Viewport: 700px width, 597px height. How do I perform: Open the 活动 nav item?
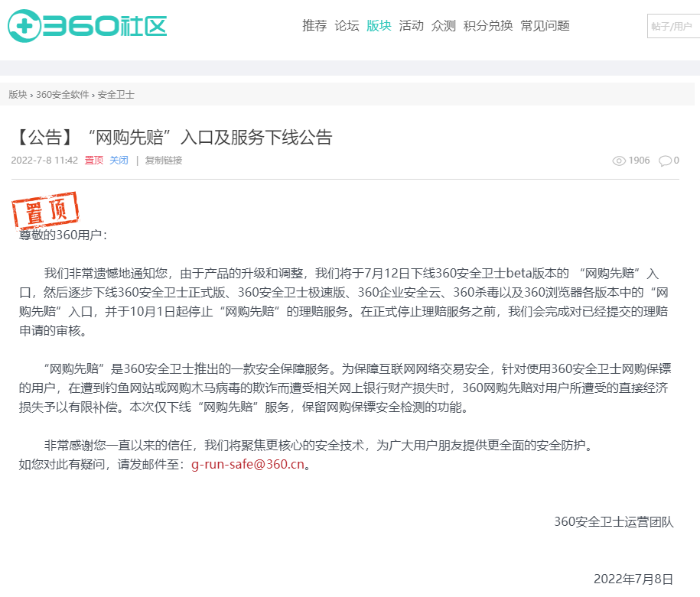(411, 26)
